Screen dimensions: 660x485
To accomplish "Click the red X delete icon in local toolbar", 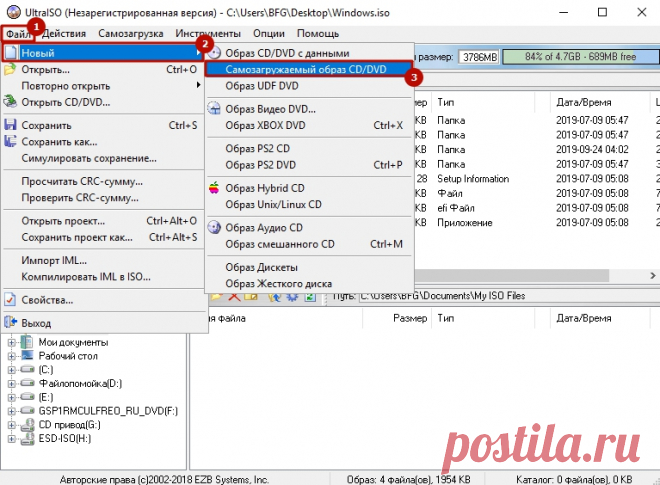I will tap(234, 296).
